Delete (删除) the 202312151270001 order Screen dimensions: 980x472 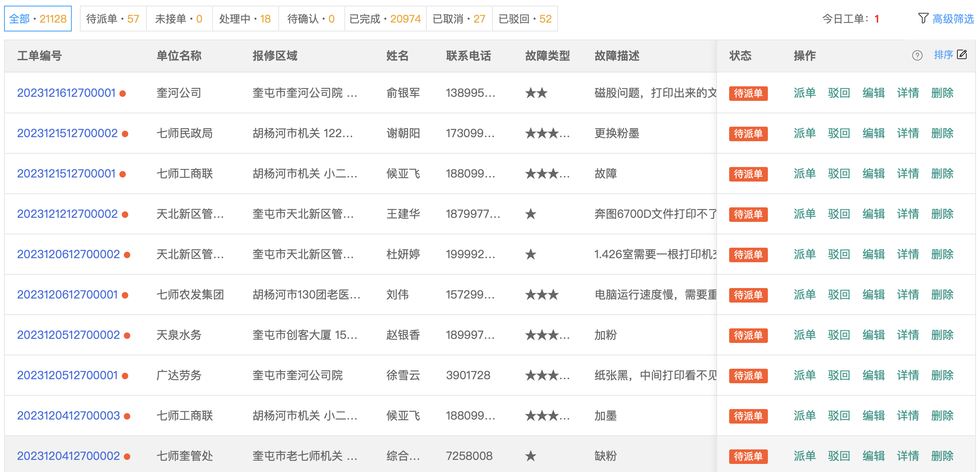point(942,173)
